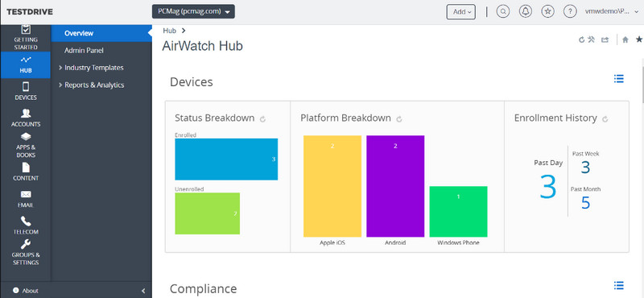This screenshot has width=644, height=298.
Task: Open the help question mark icon
Action: point(570,11)
